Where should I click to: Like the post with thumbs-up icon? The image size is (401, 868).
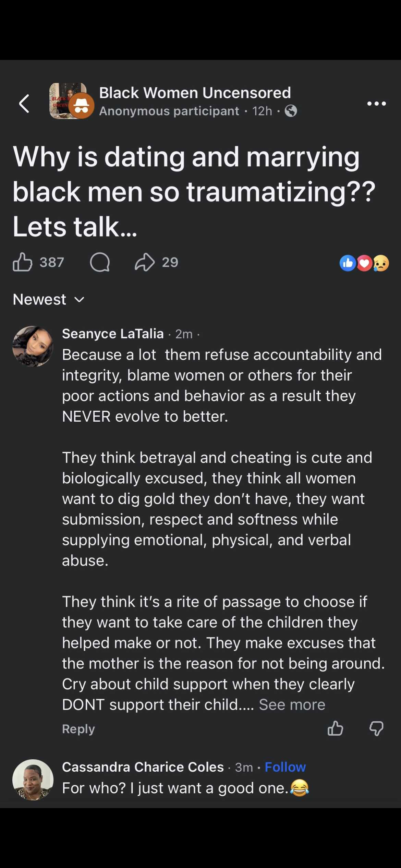point(22,262)
